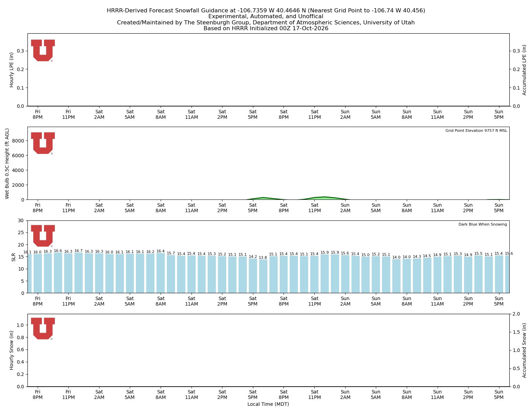
Task: Click the University of Utah logo in the SLR panel
Action: click(x=43, y=236)
